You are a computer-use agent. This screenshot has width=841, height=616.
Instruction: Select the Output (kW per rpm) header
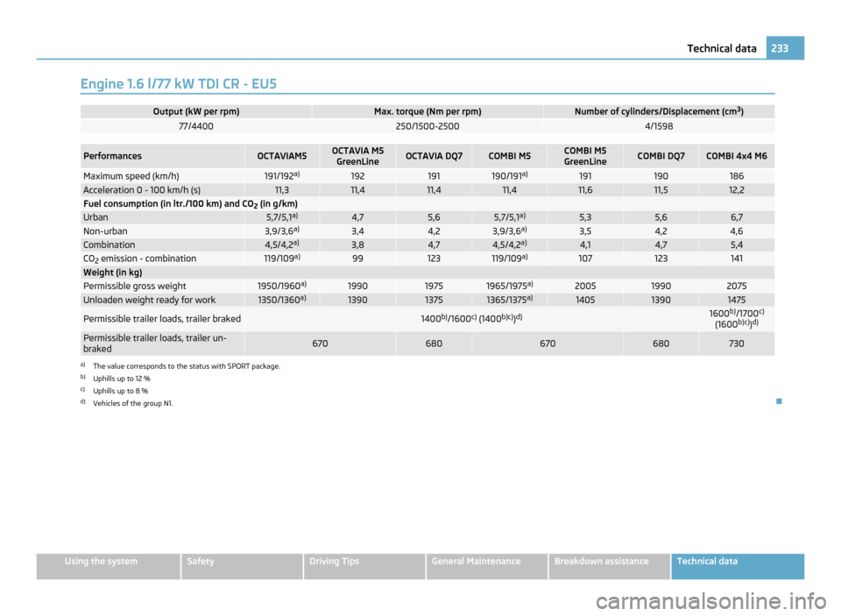pyautogui.click(x=195, y=111)
